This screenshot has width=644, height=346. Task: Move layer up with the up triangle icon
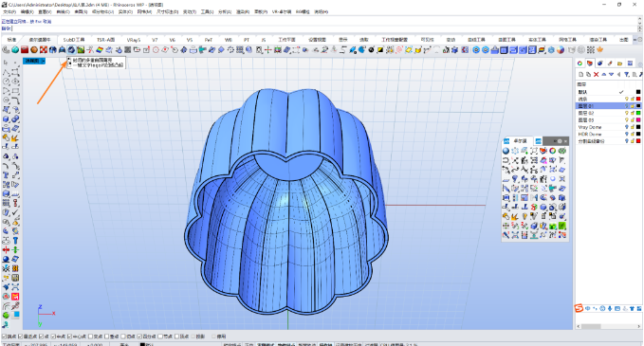click(x=604, y=74)
